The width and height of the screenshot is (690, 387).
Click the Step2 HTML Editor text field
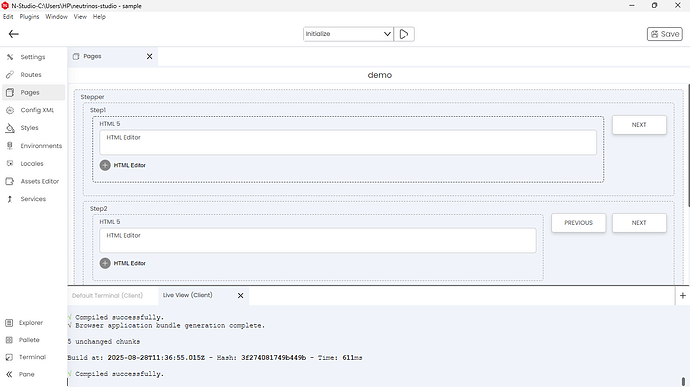[x=318, y=240]
